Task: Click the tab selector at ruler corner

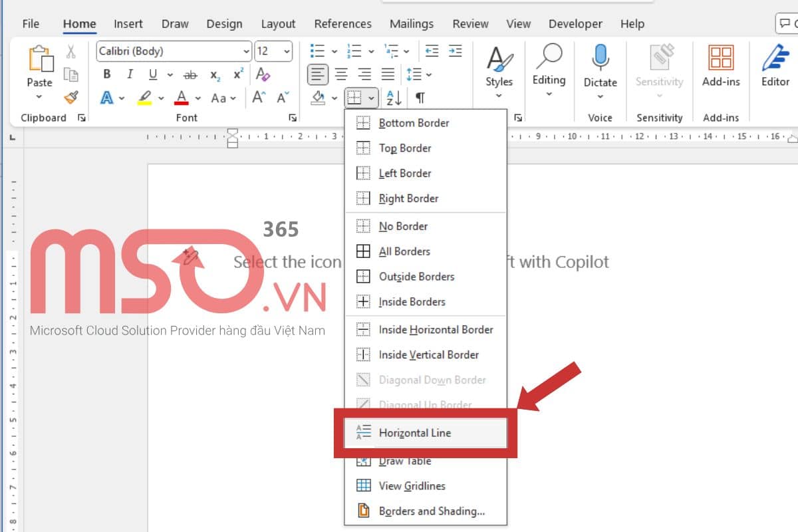Action: click(x=13, y=138)
